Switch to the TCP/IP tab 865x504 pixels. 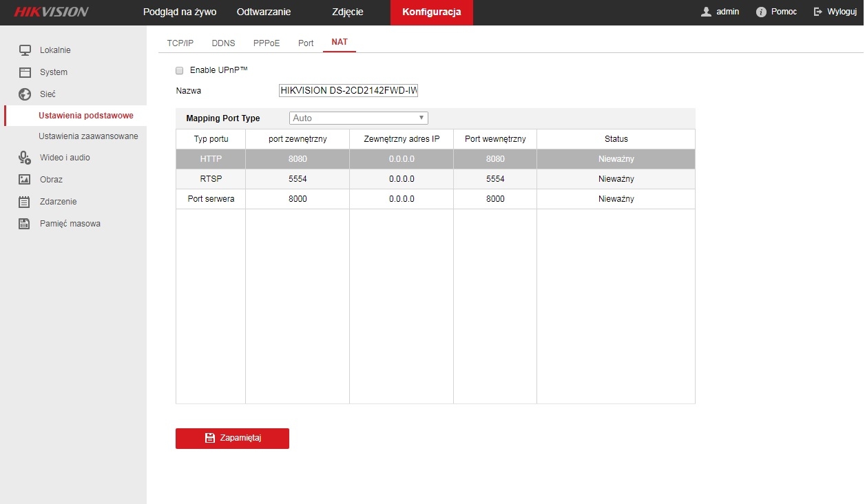180,43
